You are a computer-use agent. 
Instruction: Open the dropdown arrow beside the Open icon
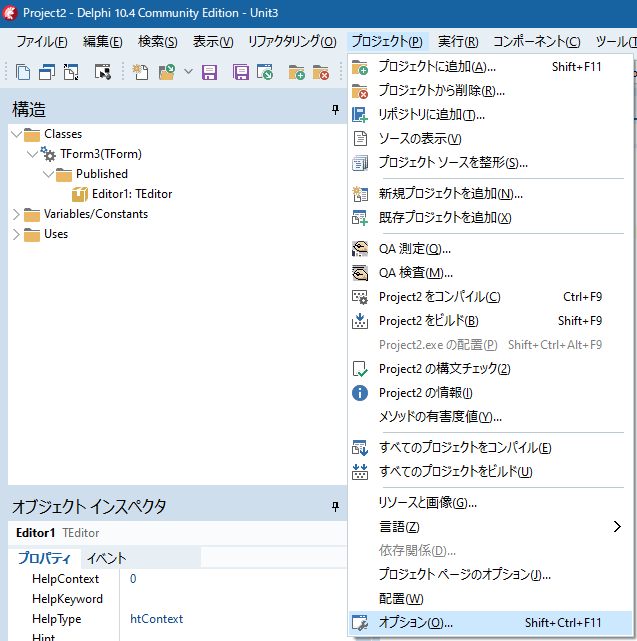(x=186, y=72)
